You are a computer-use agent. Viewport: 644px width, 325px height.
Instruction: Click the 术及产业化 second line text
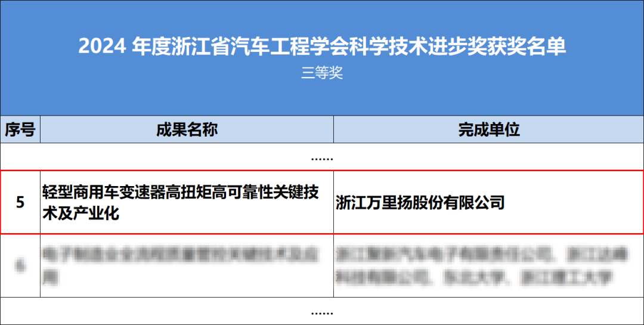coord(80,213)
